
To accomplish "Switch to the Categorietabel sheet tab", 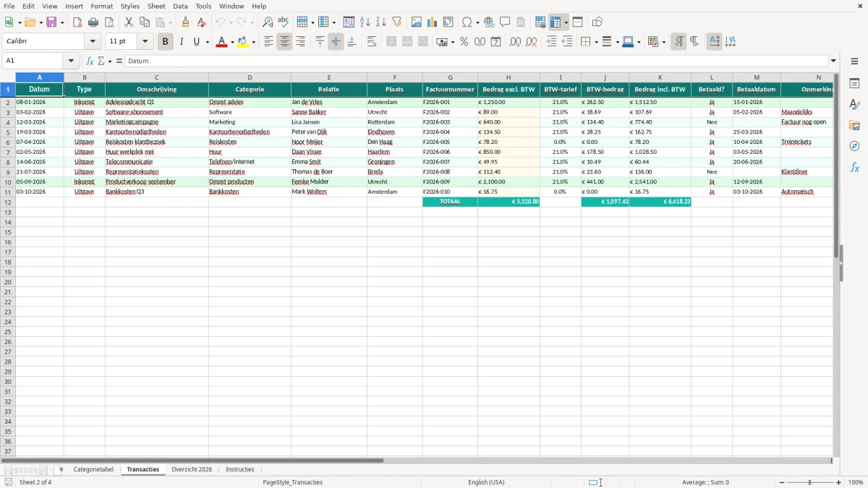I will pos(93,469).
